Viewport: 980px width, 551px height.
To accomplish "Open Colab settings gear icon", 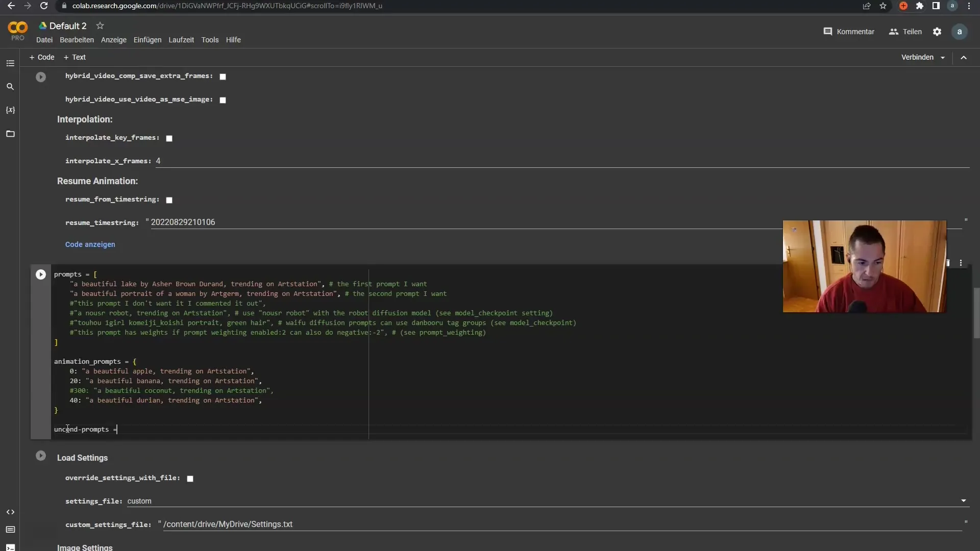I will click(x=937, y=32).
